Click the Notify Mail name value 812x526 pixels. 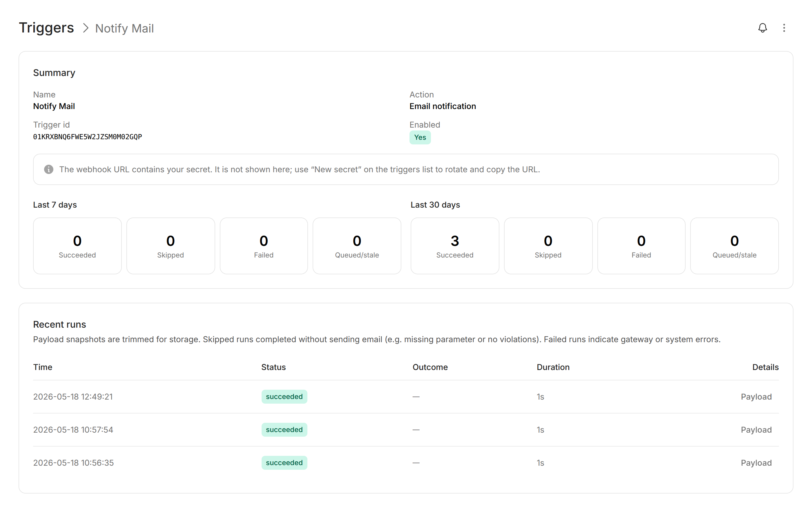54,106
